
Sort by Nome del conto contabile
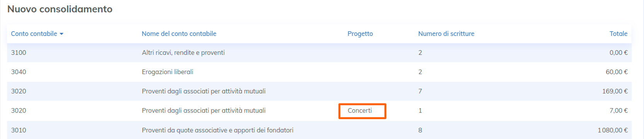(179, 34)
